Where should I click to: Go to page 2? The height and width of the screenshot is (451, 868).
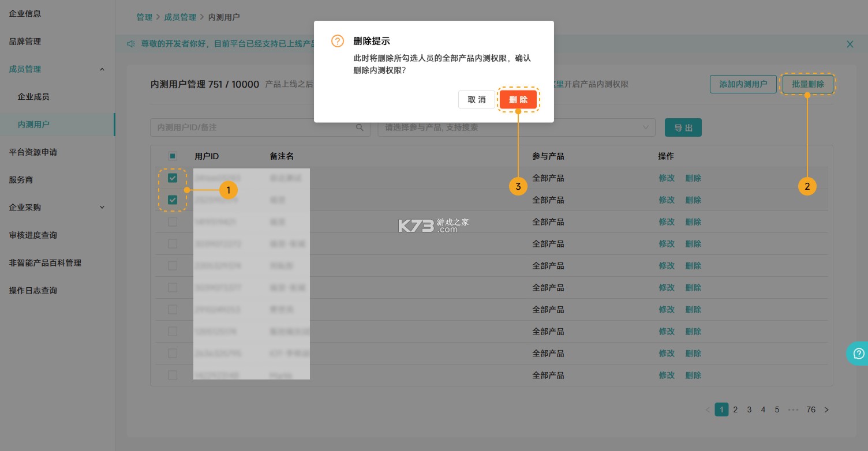click(x=735, y=409)
